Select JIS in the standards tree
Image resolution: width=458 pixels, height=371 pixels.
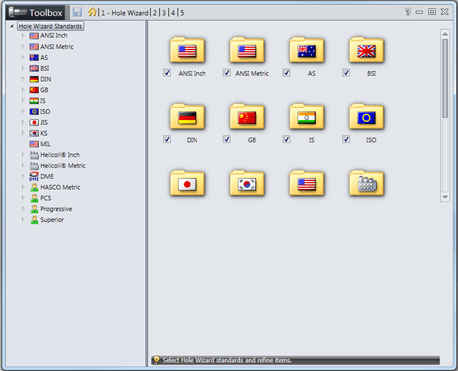click(x=44, y=122)
